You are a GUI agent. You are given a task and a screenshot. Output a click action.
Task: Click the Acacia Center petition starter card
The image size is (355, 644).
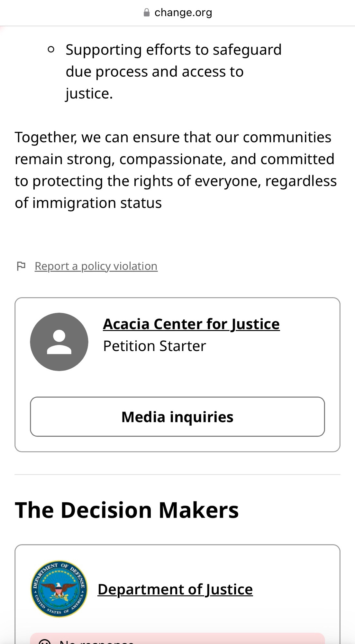click(x=177, y=374)
